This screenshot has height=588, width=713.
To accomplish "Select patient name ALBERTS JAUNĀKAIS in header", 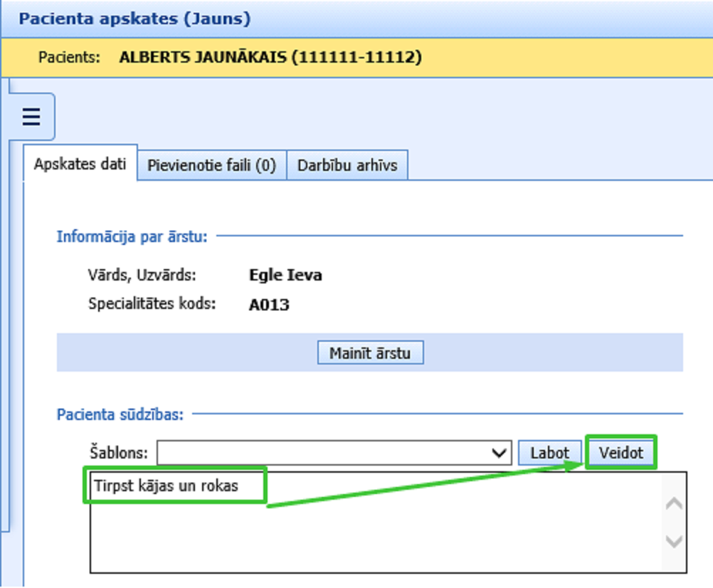I will [x=203, y=57].
